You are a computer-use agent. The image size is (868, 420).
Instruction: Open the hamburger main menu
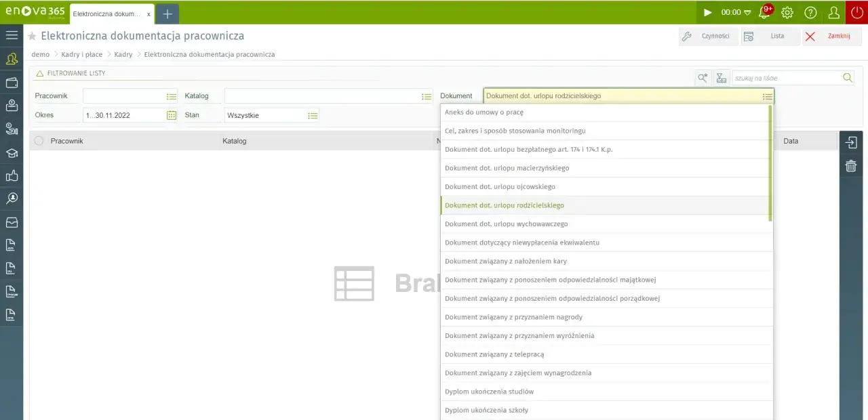(x=12, y=35)
